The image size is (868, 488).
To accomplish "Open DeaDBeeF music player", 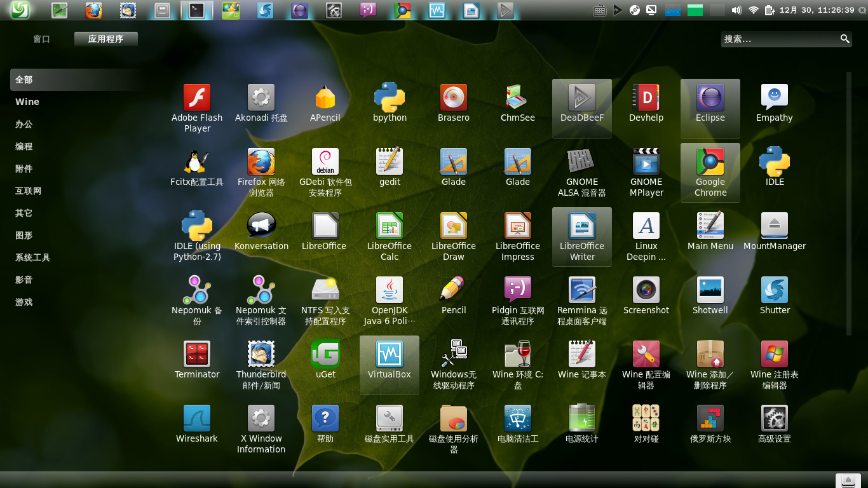I will click(x=582, y=108).
